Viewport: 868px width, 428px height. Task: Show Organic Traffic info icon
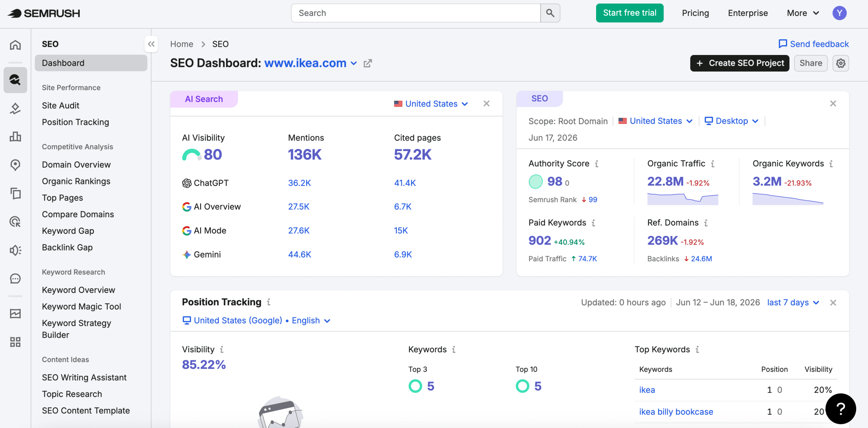pyautogui.click(x=713, y=164)
